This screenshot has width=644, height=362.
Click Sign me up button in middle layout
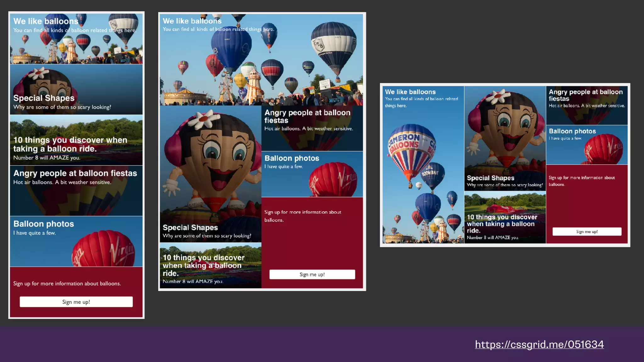312,274
